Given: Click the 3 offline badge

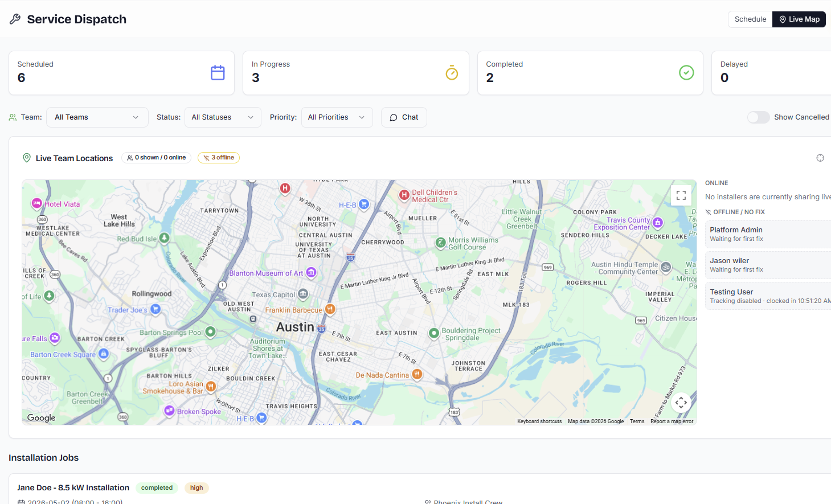Looking at the screenshot, I should 219,158.
